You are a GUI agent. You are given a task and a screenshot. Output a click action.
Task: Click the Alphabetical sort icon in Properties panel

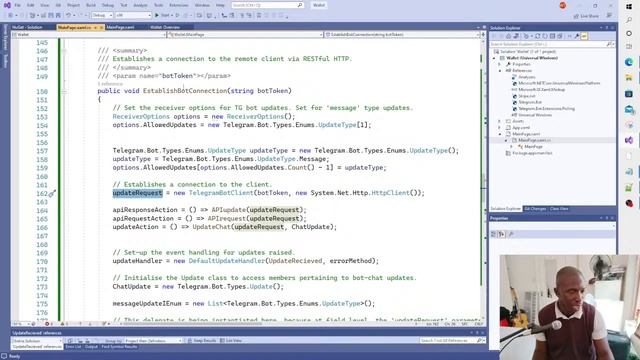tap(502, 234)
